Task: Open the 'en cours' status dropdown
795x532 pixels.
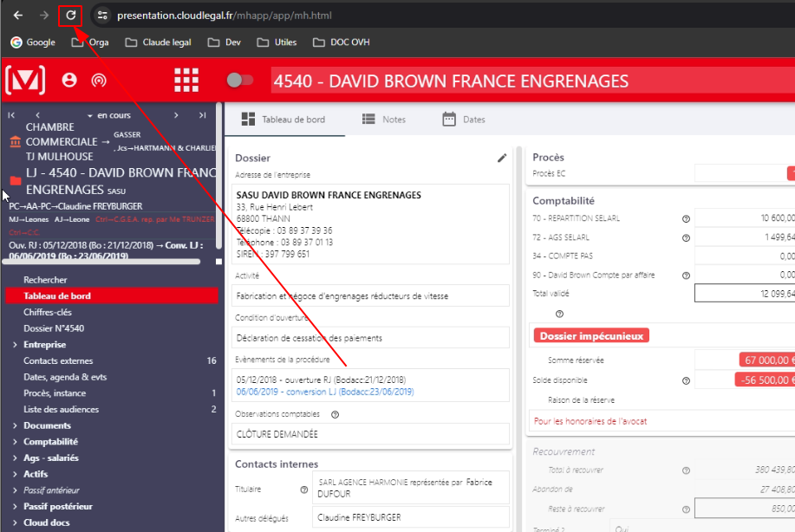Action: point(108,115)
